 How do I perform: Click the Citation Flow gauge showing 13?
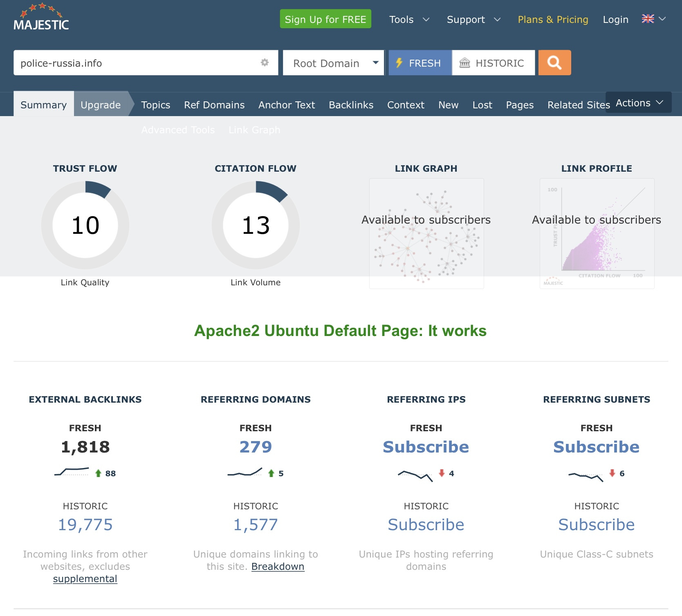tap(256, 225)
